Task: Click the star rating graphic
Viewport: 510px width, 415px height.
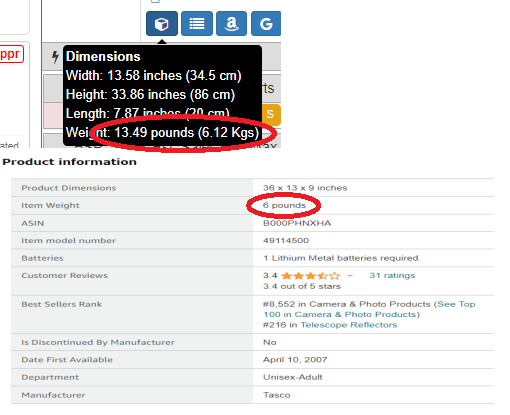Action: click(x=310, y=276)
